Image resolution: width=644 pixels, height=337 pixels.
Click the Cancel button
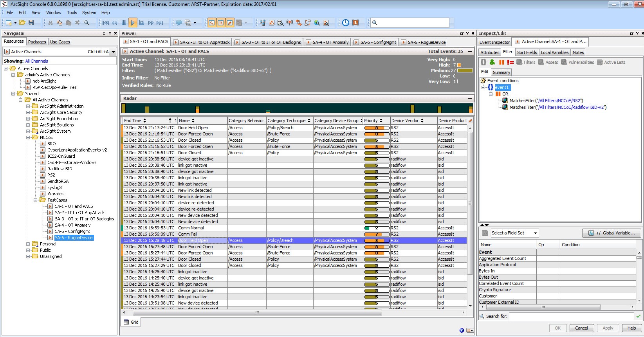click(581, 328)
